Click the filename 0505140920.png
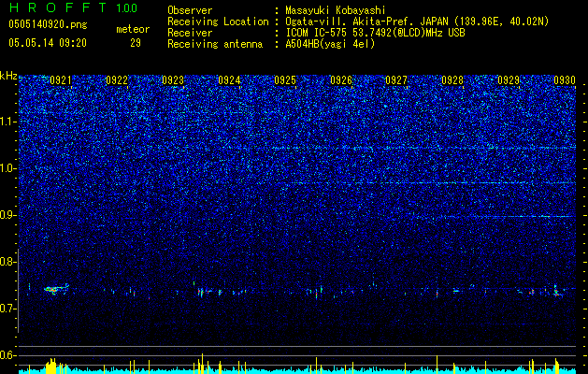588x374 pixels. pyautogui.click(x=48, y=24)
